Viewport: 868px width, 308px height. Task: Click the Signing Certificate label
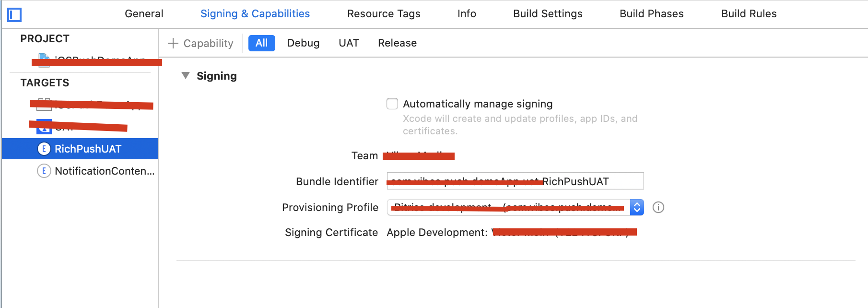331,233
